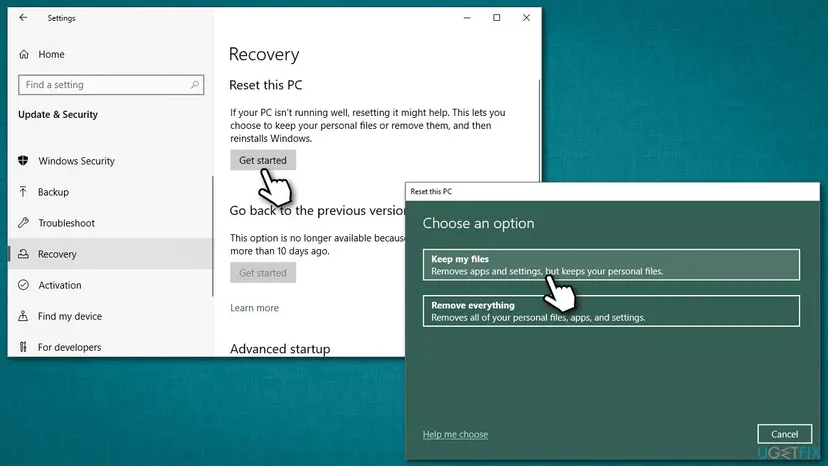Click the Go back to the previous version heading

[317, 210]
